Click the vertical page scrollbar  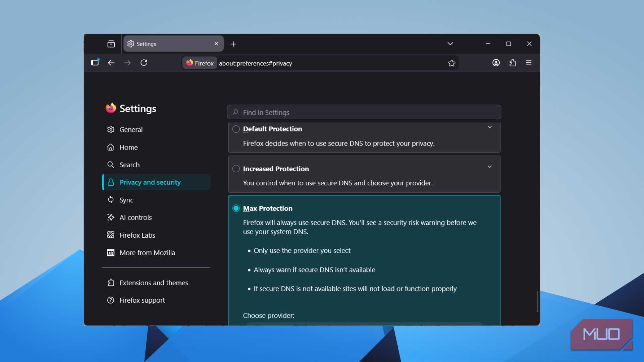click(x=538, y=301)
